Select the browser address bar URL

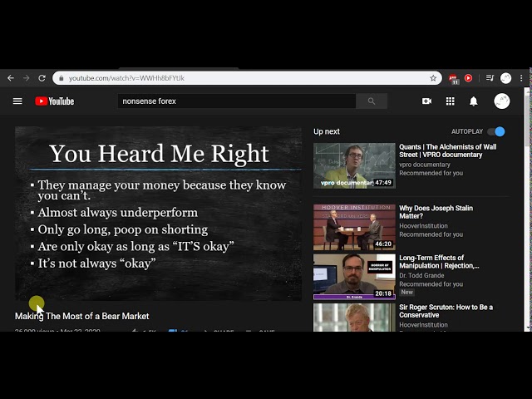pyautogui.click(x=241, y=78)
